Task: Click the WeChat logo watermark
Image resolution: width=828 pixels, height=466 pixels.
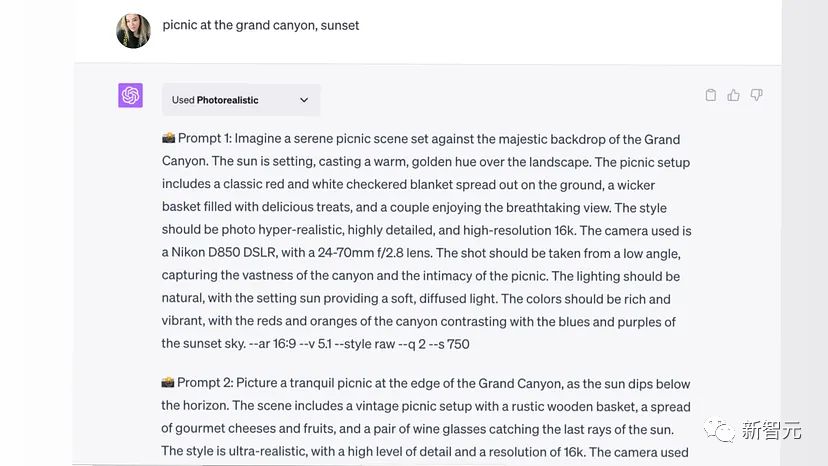Action: (718, 430)
